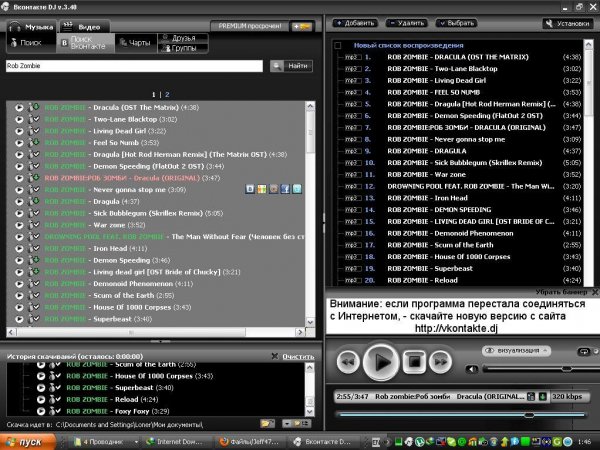Click the green download icon beside 320 kbps
Viewport: 600px width, 450px height.
click(x=543, y=396)
